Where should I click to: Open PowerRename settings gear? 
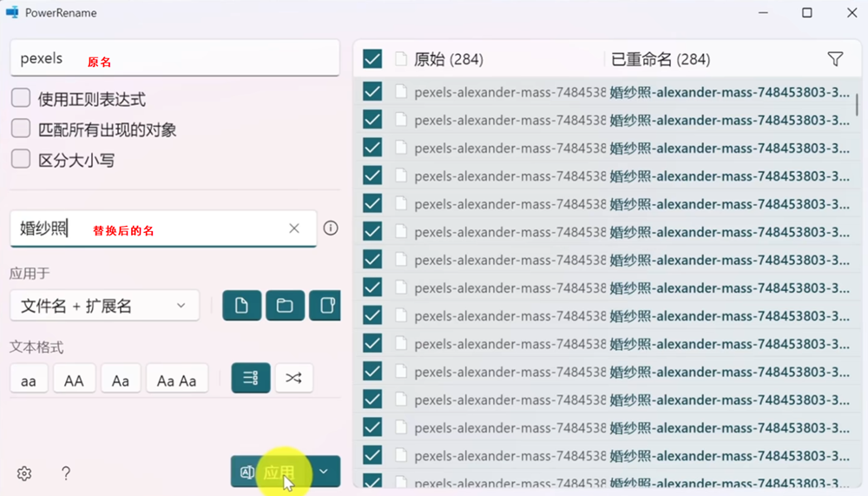pos(23,473)
